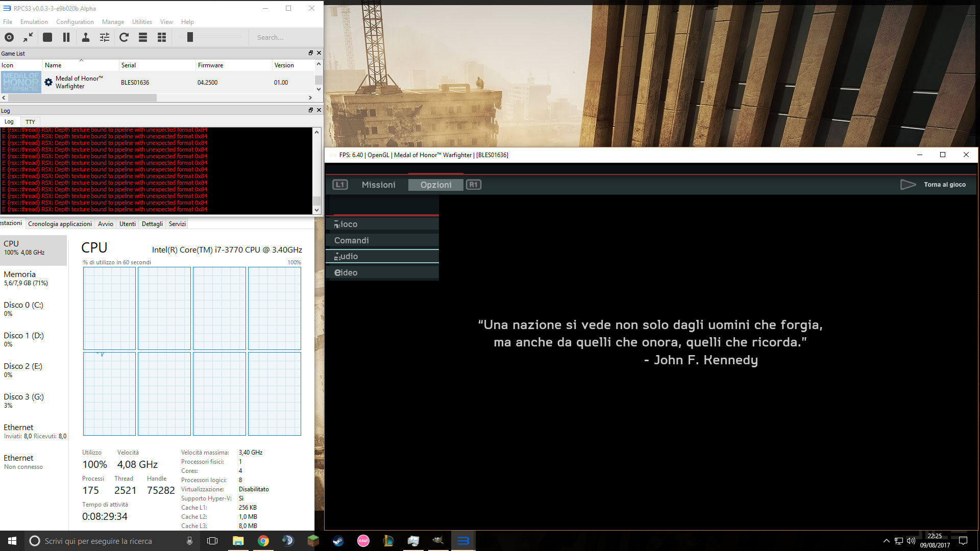Image resolution: width=980 pixels, height=551 pixels.
Task: Open the sliders-shaped Configuration icon
Action: tap(105, 37)
